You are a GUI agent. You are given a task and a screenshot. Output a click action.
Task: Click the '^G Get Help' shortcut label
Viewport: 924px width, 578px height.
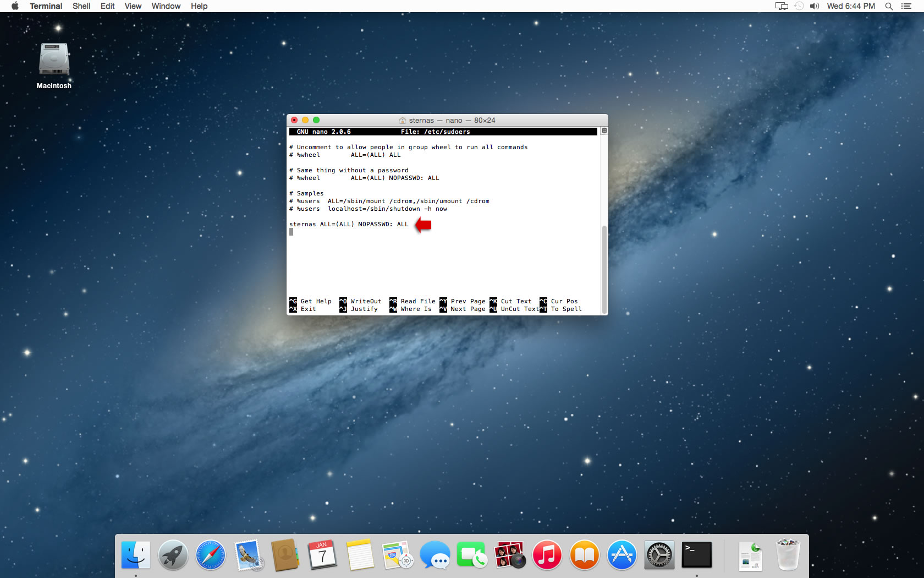pyautogui.click(x=310, y=301)
